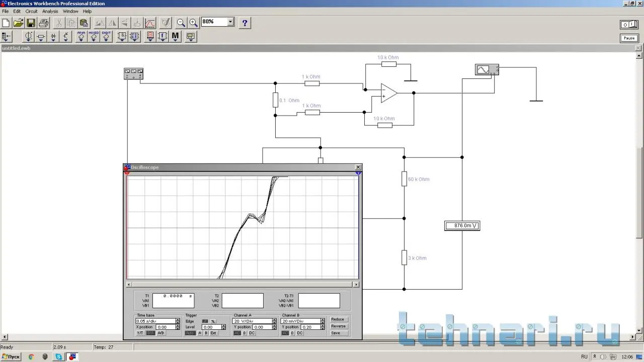Open the Favorites parts bin
This screenshot has width=644, height=362.
click(7, 36)
